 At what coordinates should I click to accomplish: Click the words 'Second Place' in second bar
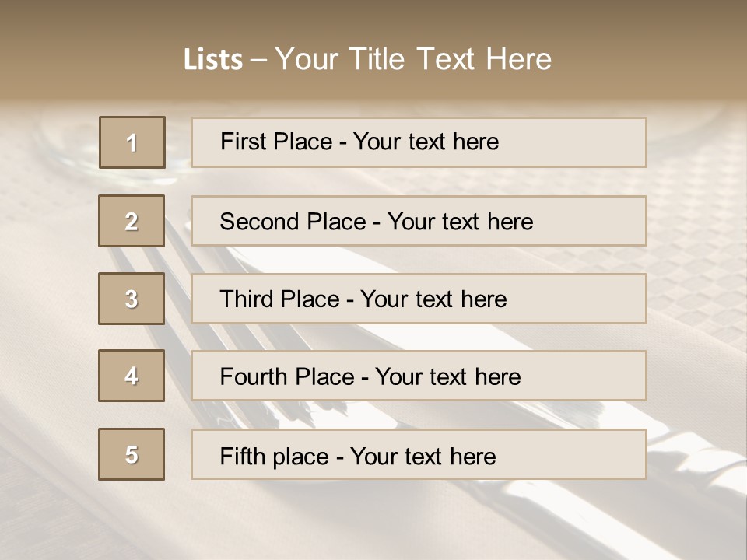click(293, 222)
